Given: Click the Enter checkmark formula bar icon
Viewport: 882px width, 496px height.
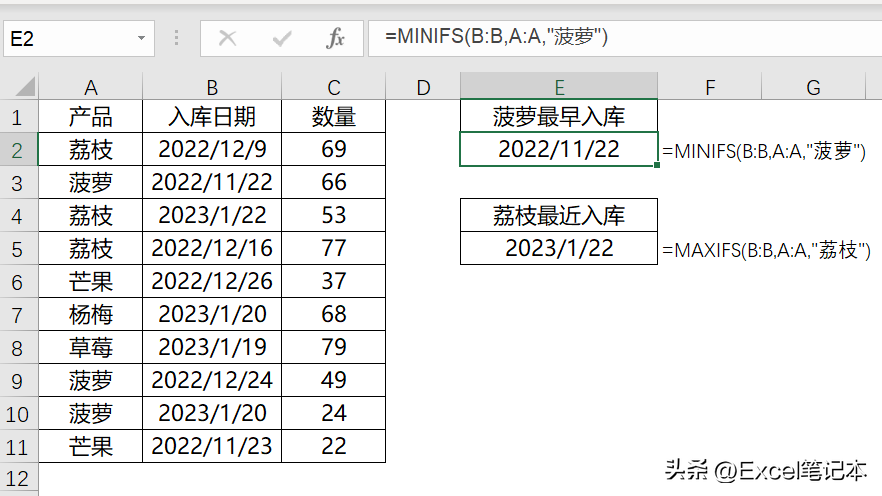Looking at the screenshot, I should click(282, 38).
